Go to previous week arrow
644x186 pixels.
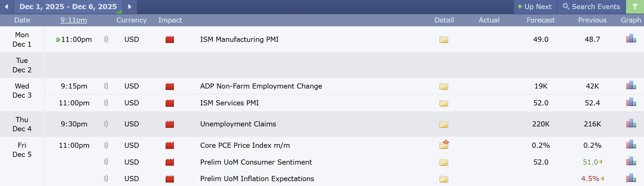click(x=6, y=7)
